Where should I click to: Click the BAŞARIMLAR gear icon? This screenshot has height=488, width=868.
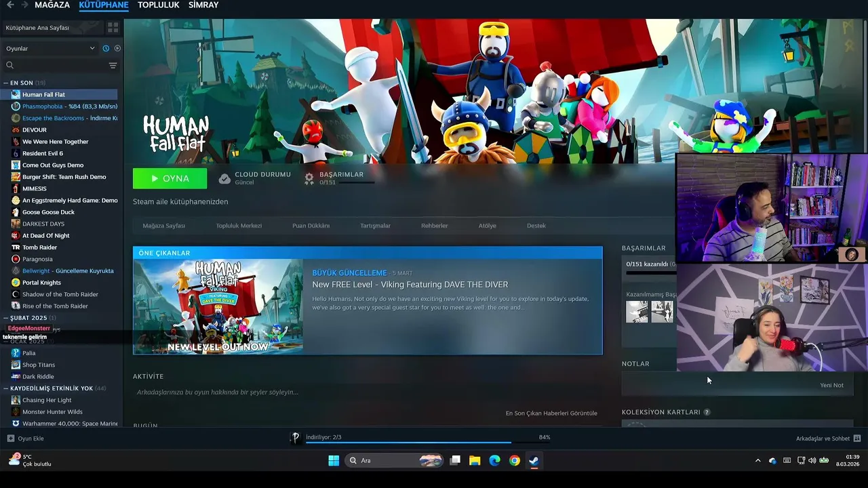pos(309,178)
